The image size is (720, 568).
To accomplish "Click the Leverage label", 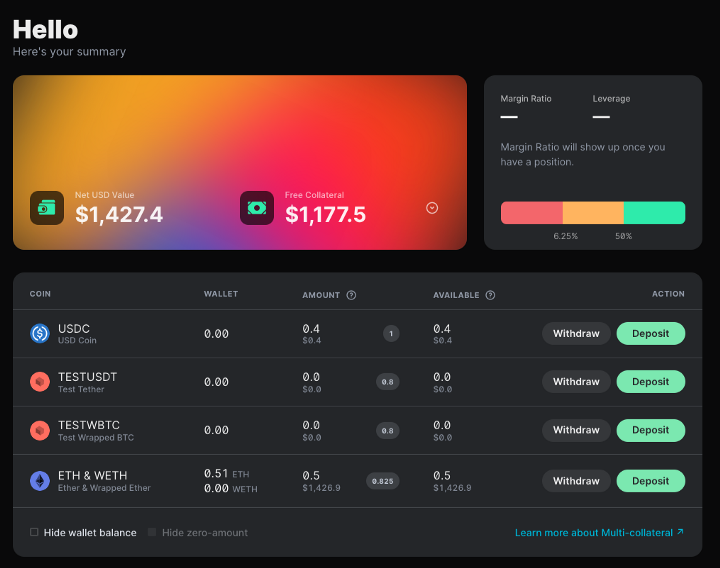I will 611,99.
